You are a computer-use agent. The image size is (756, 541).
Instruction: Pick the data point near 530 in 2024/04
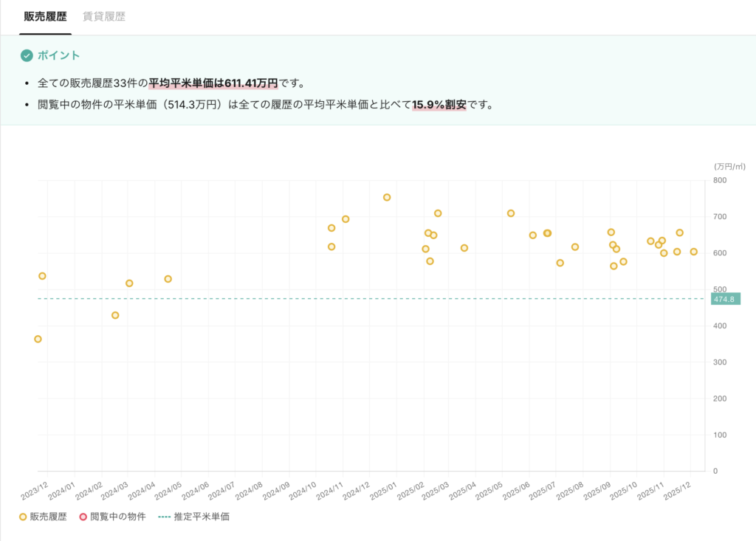pyautogui.click(x=168, y=279)
